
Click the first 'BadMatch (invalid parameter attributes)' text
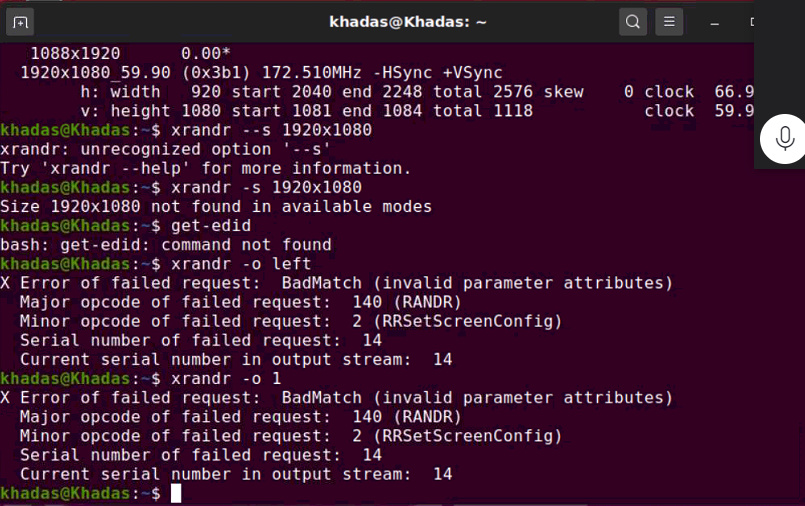click(477, 283)
